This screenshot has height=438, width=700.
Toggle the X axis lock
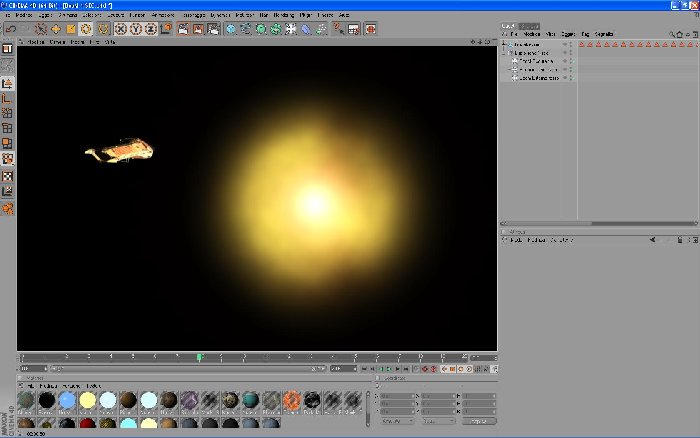121,29
